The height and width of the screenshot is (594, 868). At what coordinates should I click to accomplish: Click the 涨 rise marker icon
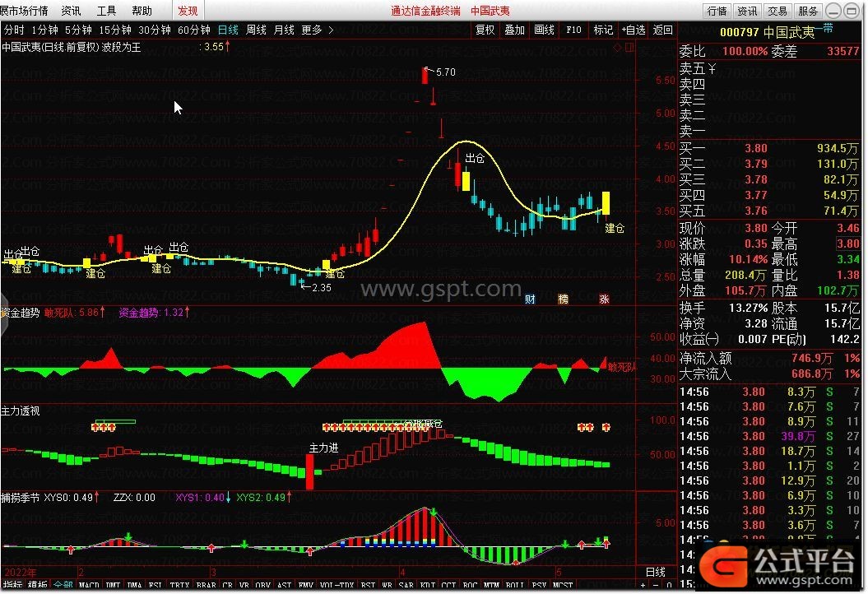[x=604, y=299]
